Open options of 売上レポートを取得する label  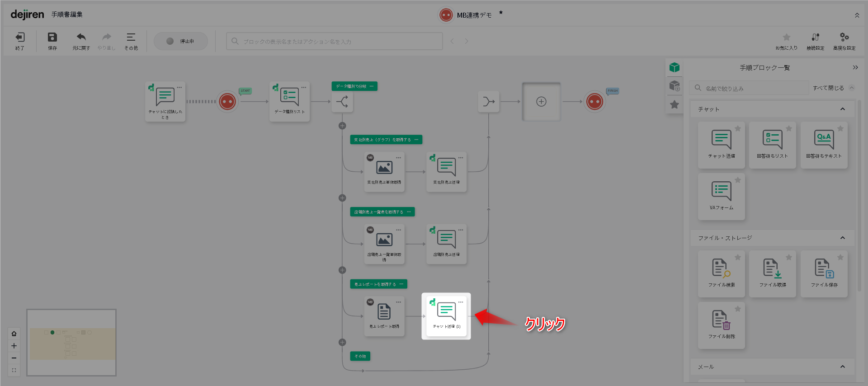401,284
